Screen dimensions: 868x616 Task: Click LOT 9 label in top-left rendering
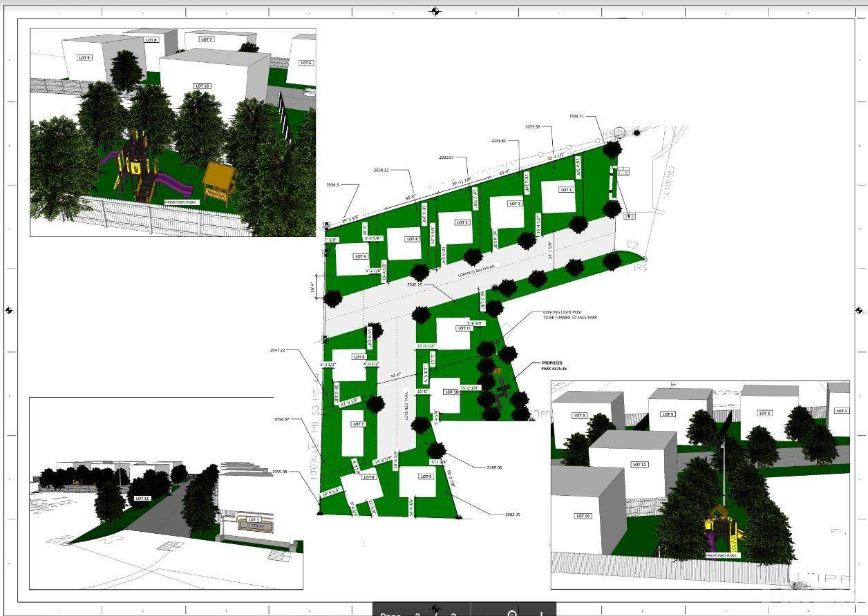click(x=84, y=57)
